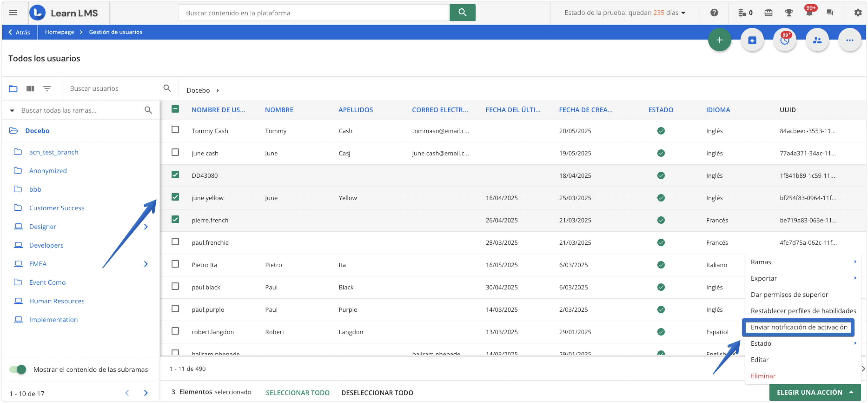Click the Learn LMS logo
868x403 pixels.
click(64, 13)
